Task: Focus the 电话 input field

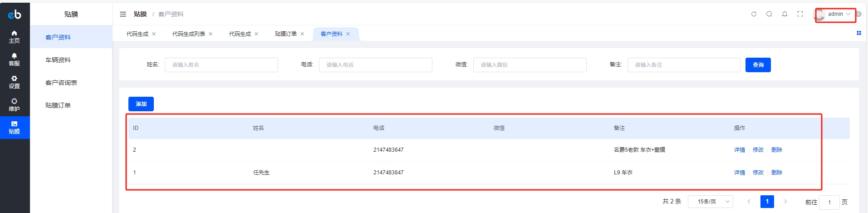Action: (376, 65)
